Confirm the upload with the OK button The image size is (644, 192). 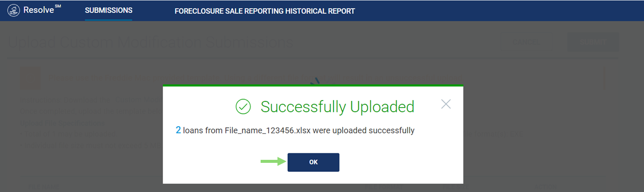[313, 162]
